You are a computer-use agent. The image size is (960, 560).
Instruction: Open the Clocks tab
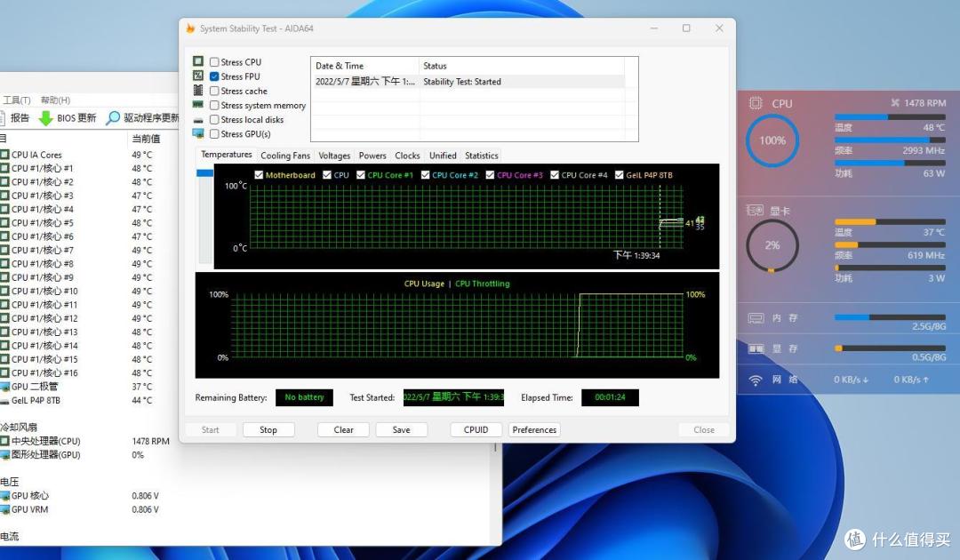pyautogui.click(x=407, y=156)
